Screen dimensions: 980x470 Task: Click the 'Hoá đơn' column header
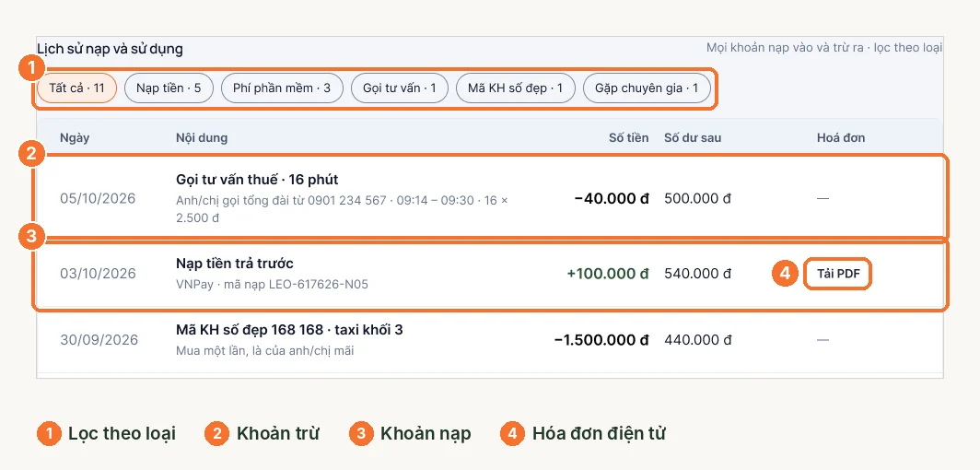tap(841, 137)
